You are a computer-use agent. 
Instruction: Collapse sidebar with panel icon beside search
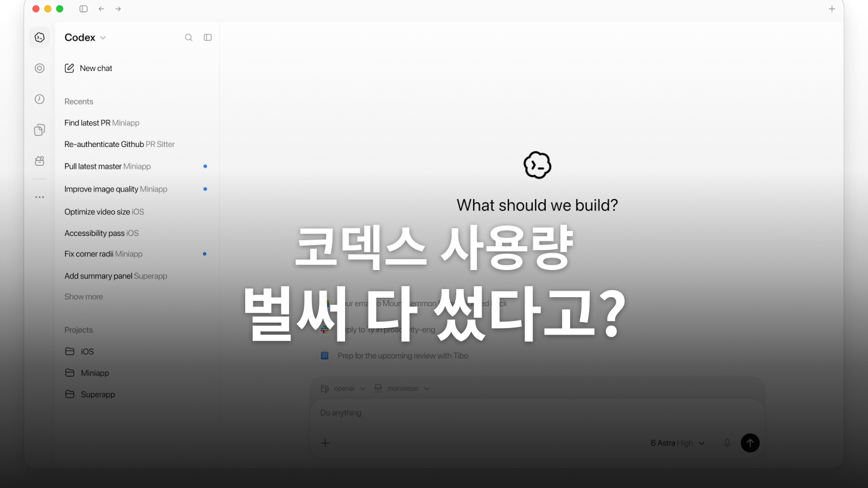(208, 37)
